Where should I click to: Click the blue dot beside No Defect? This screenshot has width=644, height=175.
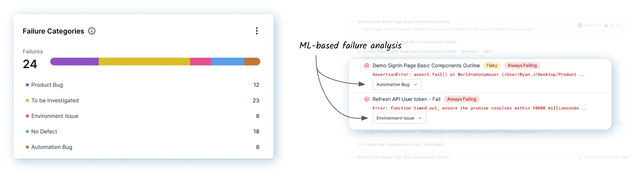tap(27, 132)
